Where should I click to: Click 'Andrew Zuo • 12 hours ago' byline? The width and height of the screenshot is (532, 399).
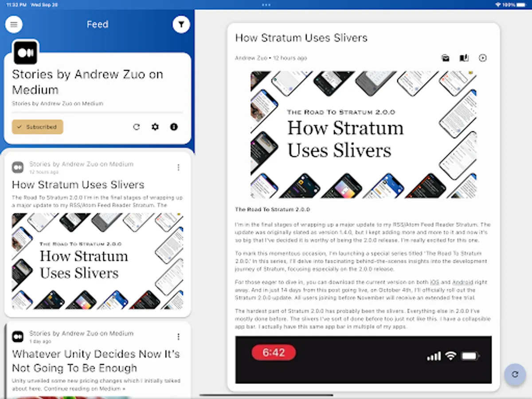[271, 58]
